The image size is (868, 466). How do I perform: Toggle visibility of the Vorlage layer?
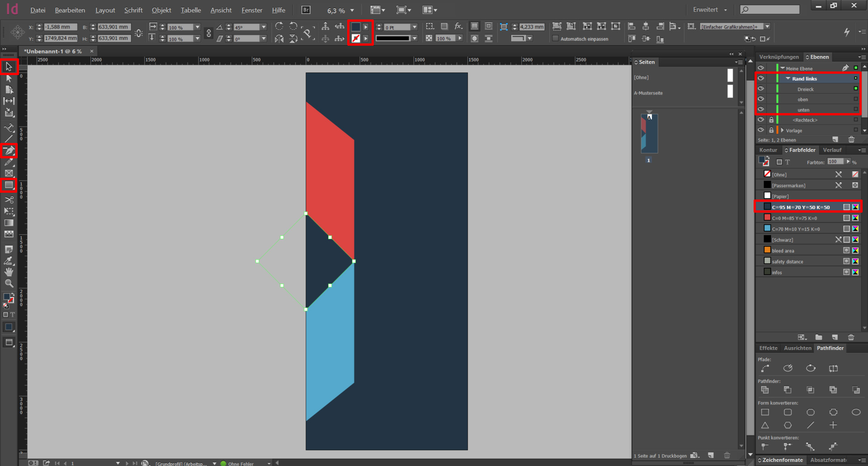tap(761, 130)
